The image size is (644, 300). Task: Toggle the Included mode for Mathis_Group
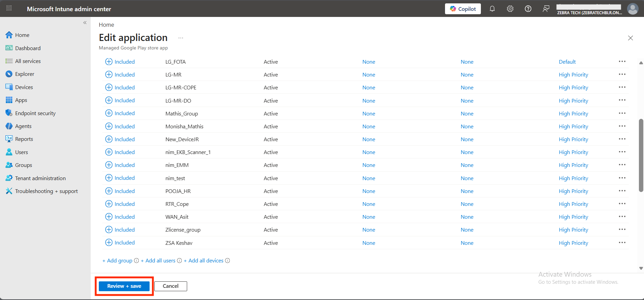(120, 113)
